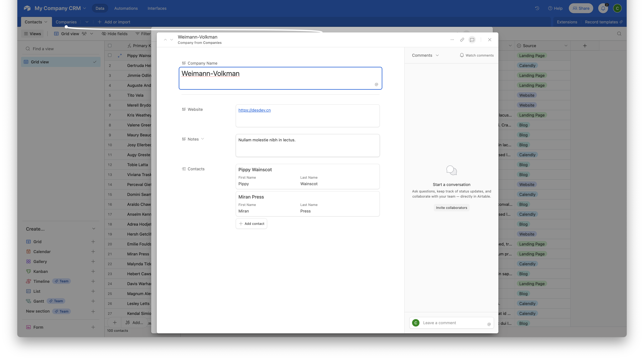The width and height of the screenshot is (644, 360).
Task: Click the search icon above the grid
Action: coord(619,33)
